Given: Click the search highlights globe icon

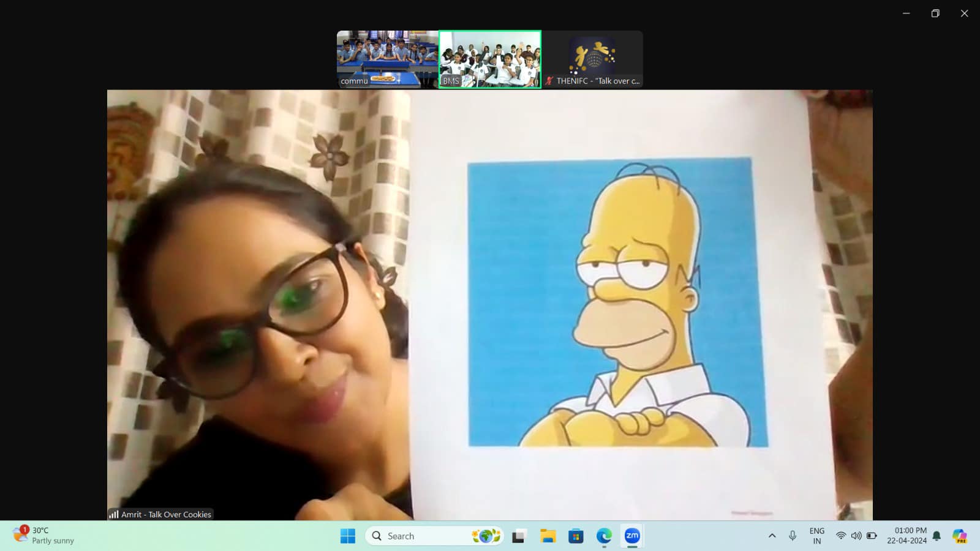Looking at the screenshot, I should (x=486, y=536).
